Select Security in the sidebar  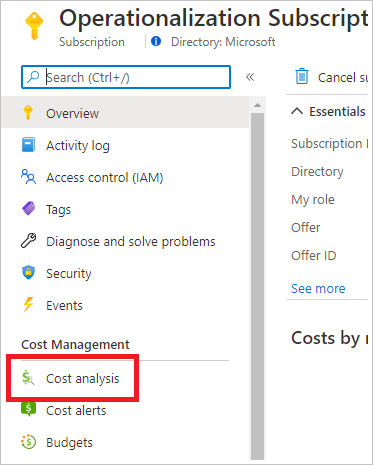(69, 274)
